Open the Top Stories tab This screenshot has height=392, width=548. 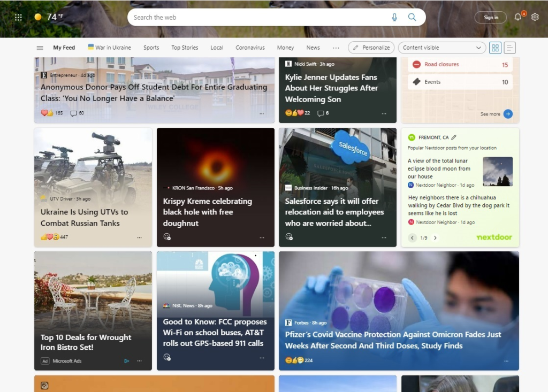(185, 48)
